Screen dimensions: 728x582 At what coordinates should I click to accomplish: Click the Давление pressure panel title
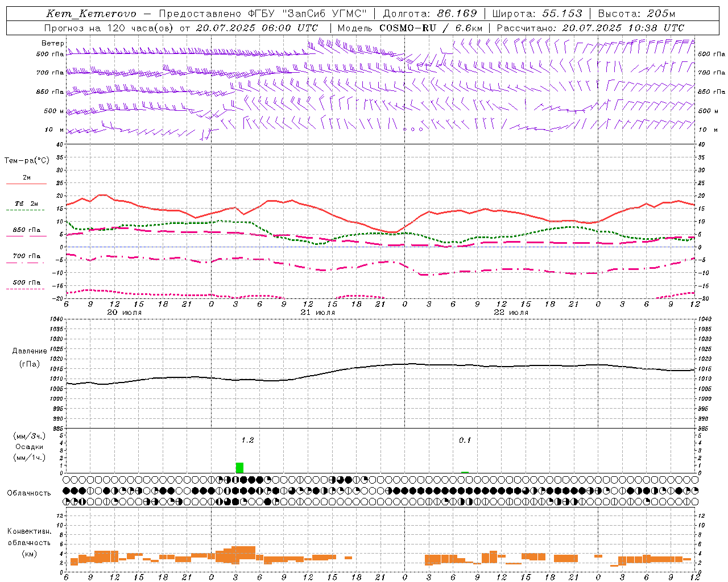point(30,351)
